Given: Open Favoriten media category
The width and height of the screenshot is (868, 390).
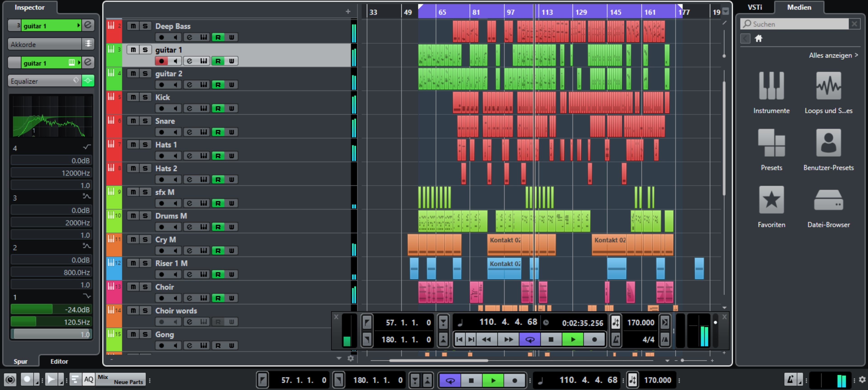Looking at the screenshot, I should pos(771,207).
